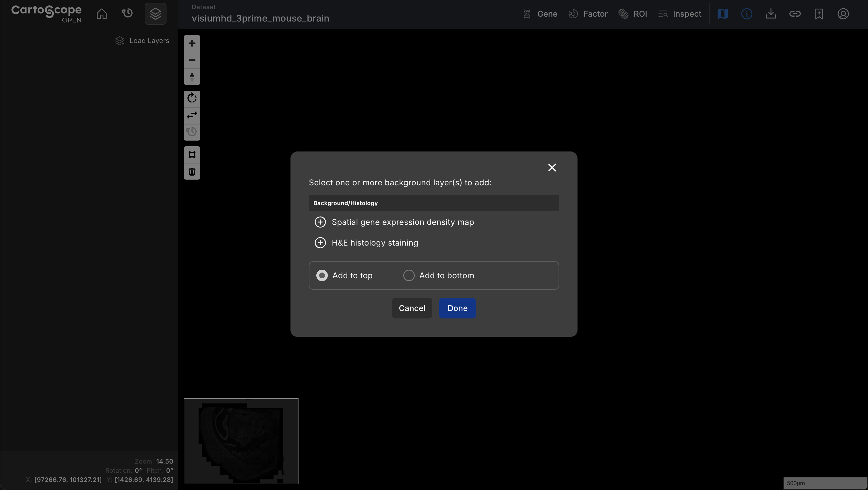This screenshot has width=868, height=490.
Task: Click the map zoom out minus button
Action: click(192, 60)
